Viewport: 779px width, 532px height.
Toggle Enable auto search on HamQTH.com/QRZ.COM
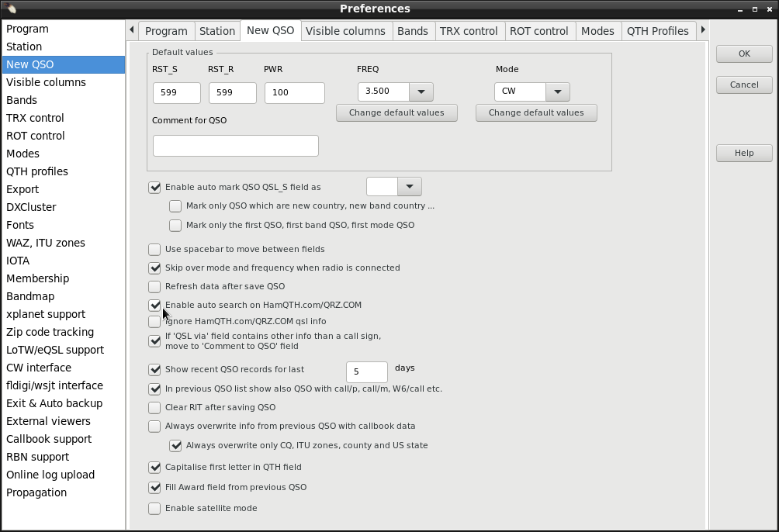click(154, 305)
